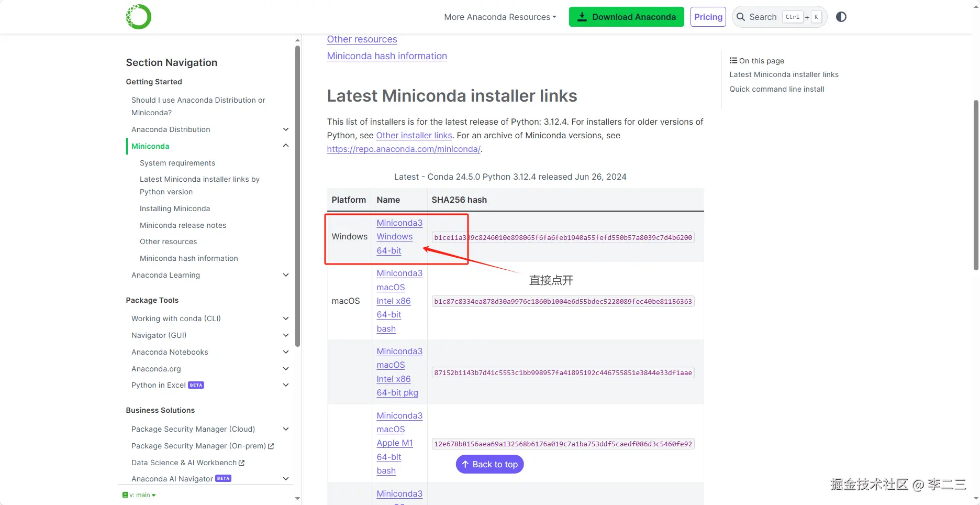Click Miniconda hash information link in content
Viewport: 980px width, 505px height.
387,56
